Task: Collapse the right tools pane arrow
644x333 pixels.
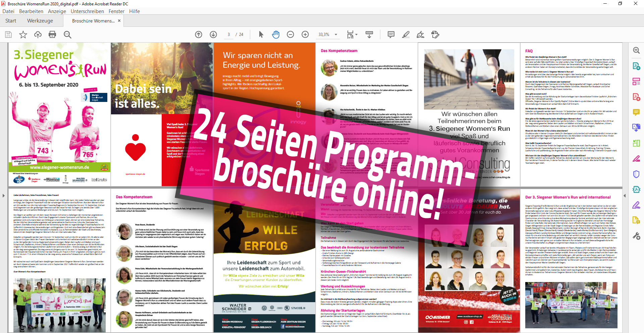Action: click(625, 196)
